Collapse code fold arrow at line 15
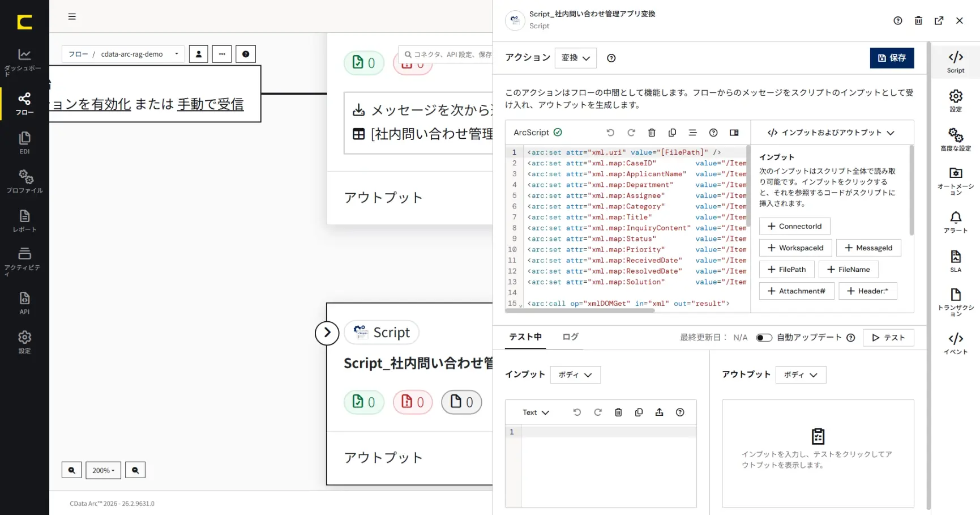The width and height of the screenshot is (980, 515). tap(520, 305)
